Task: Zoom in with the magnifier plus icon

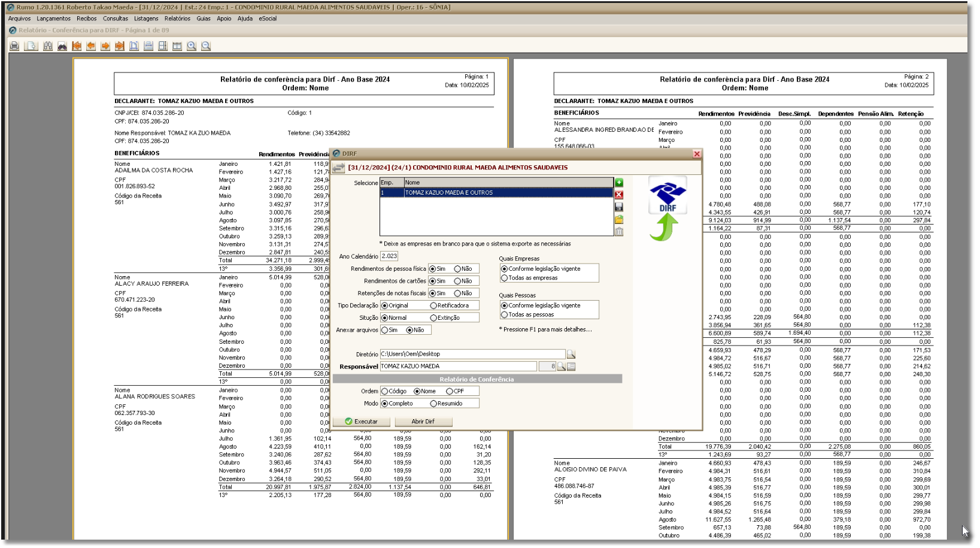Action: (192, 46)
